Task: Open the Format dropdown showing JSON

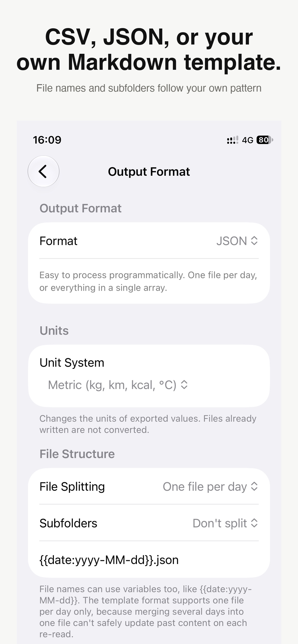Action: 237,241
